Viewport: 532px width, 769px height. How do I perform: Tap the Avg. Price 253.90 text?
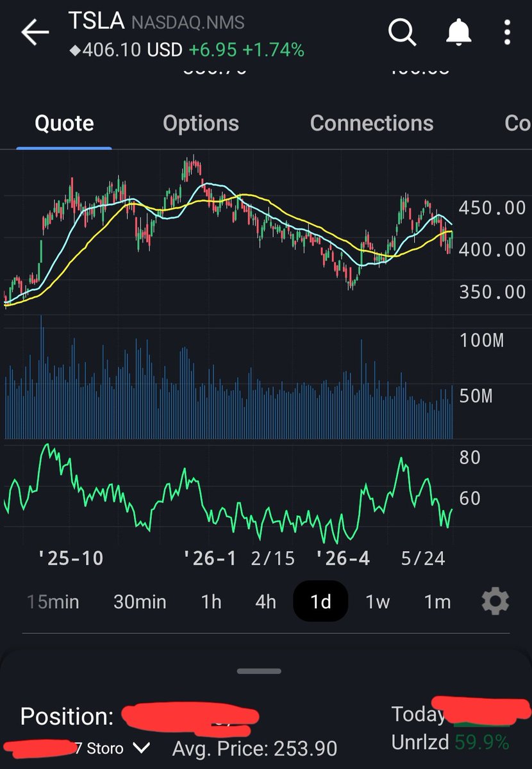pos(254,748)
